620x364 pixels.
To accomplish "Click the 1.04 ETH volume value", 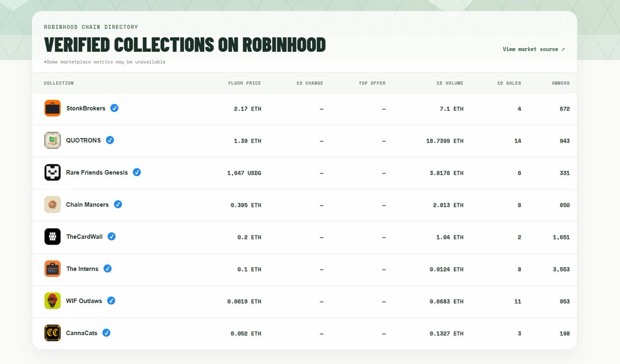I will pos(450,237).
